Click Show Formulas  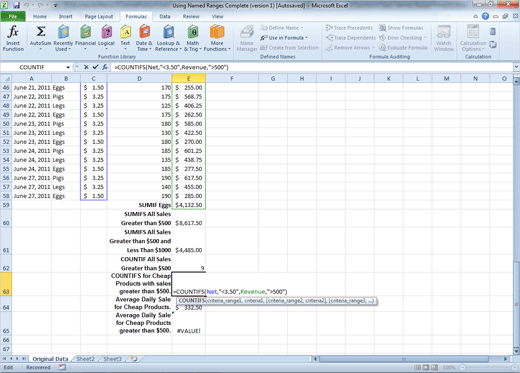(x=401, y=28)
